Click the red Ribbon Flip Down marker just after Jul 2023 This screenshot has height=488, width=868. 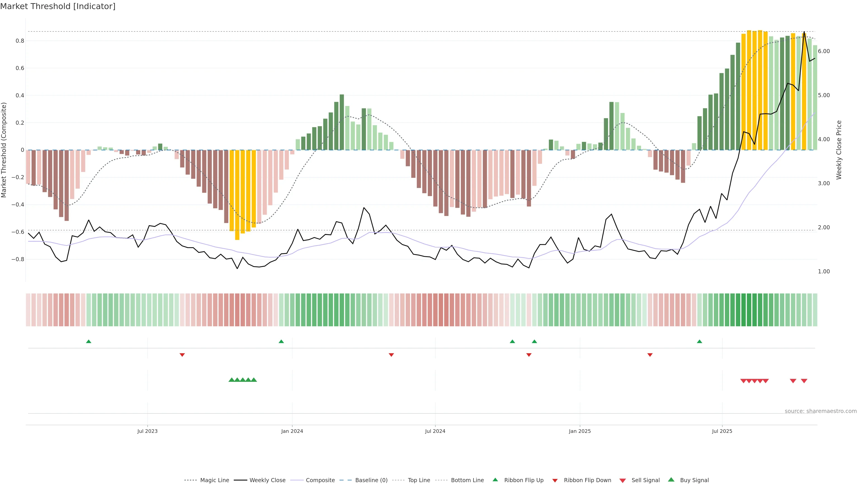coord(182,355)
